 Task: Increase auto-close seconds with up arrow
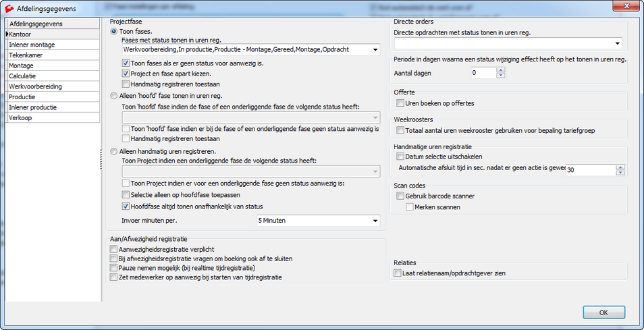(x=620, y=167)
